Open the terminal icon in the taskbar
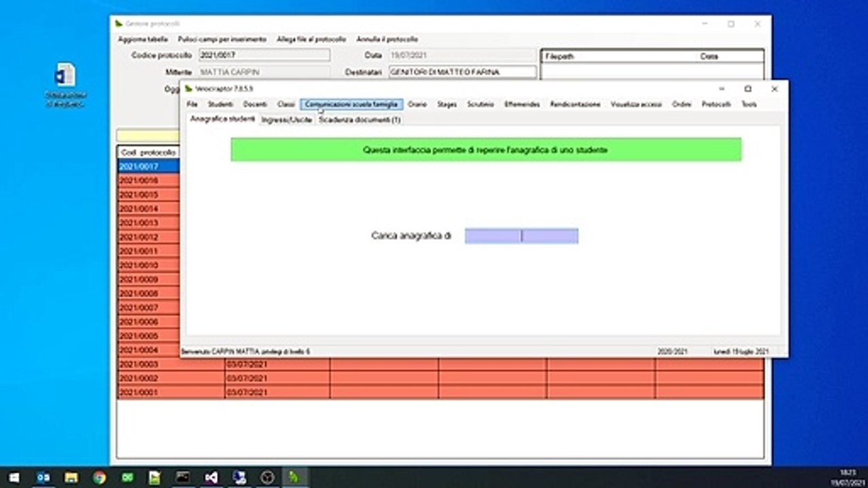 click(183, 477)
